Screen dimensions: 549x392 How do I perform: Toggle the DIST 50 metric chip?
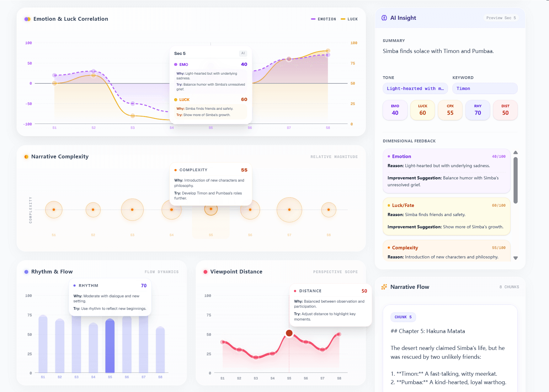point(505,110)
